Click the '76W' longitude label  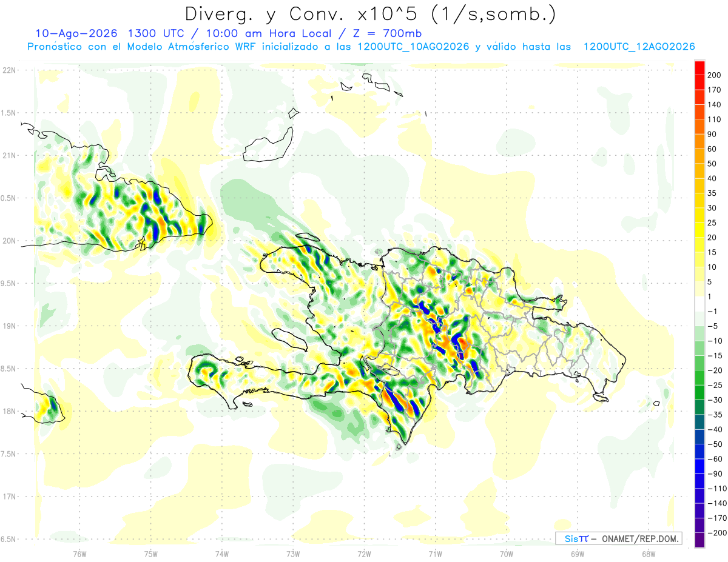coord(79,554)
